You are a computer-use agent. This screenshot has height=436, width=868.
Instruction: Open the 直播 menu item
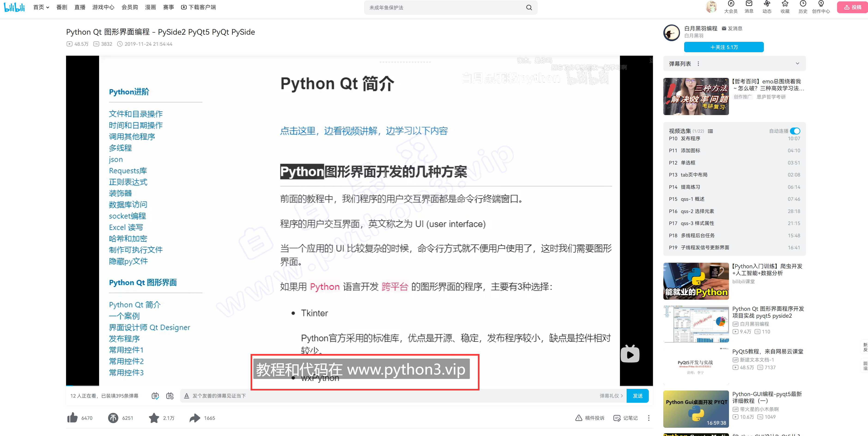point(80,7)
